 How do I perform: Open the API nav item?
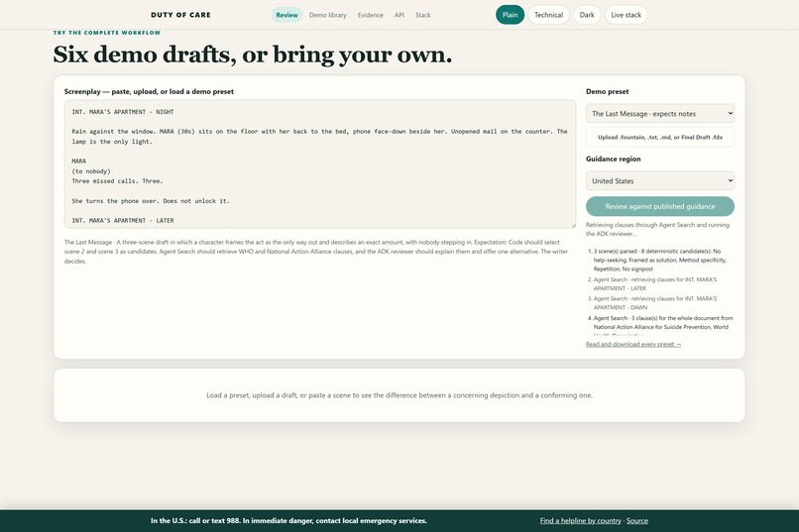399,15
